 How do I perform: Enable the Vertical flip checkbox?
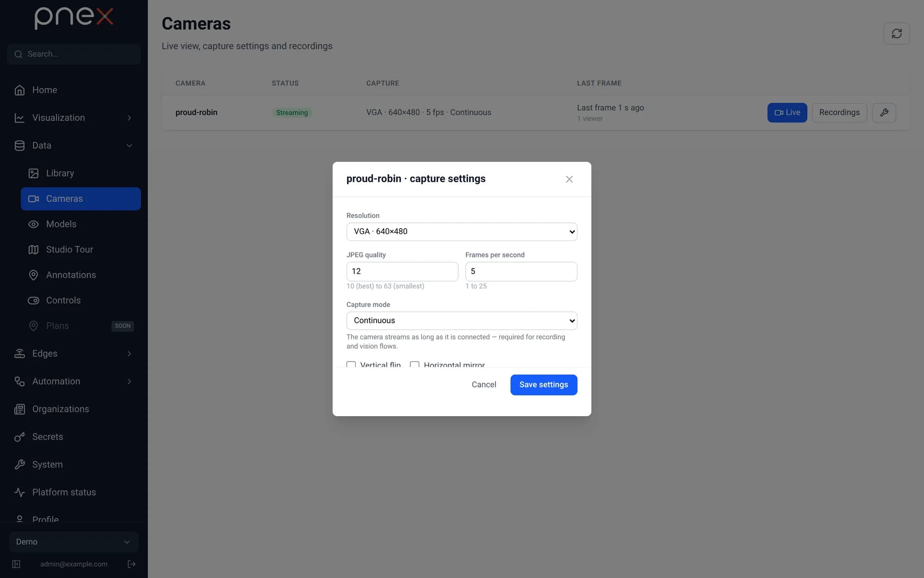click(x=351, y=364)
